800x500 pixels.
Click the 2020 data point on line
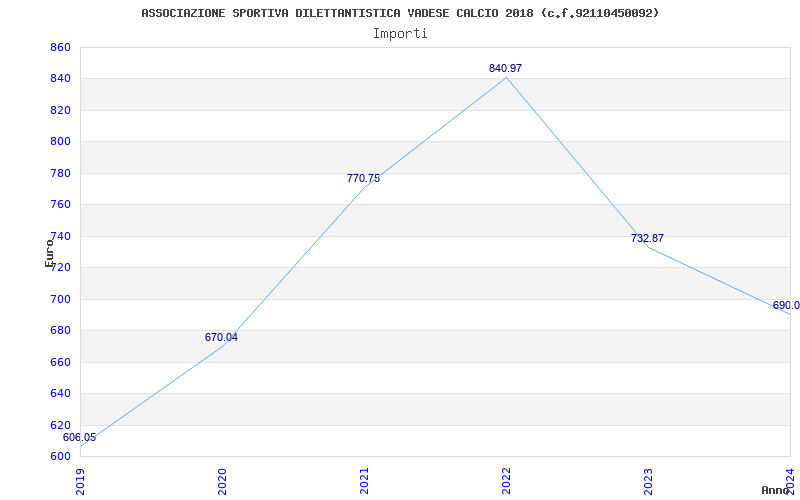click(222, 346)
